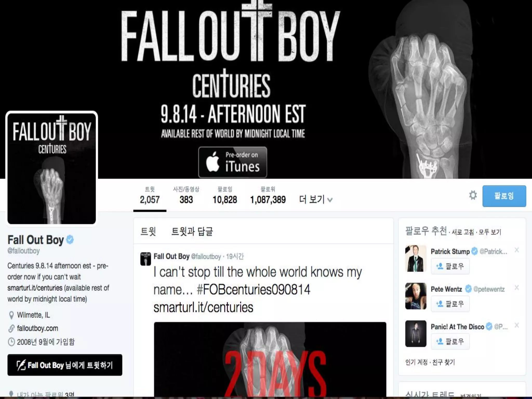This screenshot has width=532, height=399.
Task: Switch to the 트윗과 답글 tab
Action: [x=192, y=231]
